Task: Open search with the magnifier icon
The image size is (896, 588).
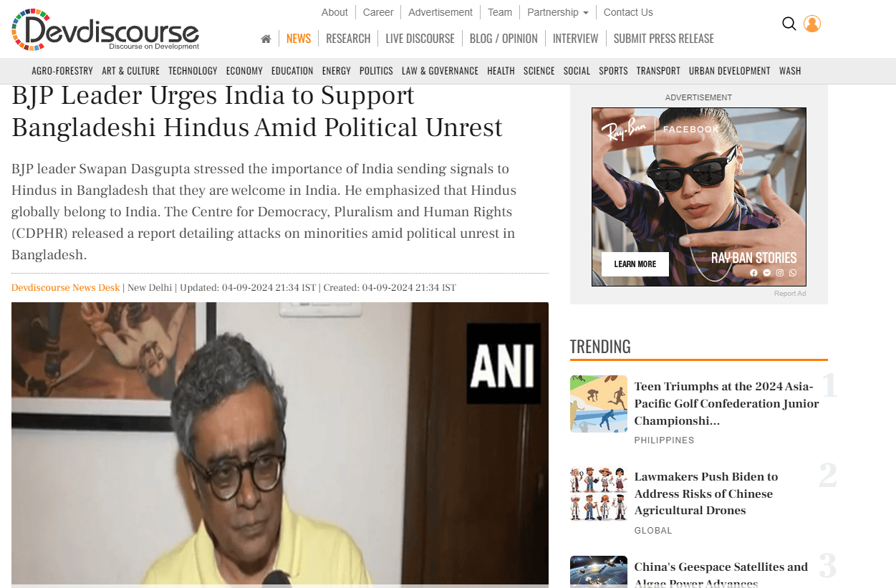Action: pos(789,24)
